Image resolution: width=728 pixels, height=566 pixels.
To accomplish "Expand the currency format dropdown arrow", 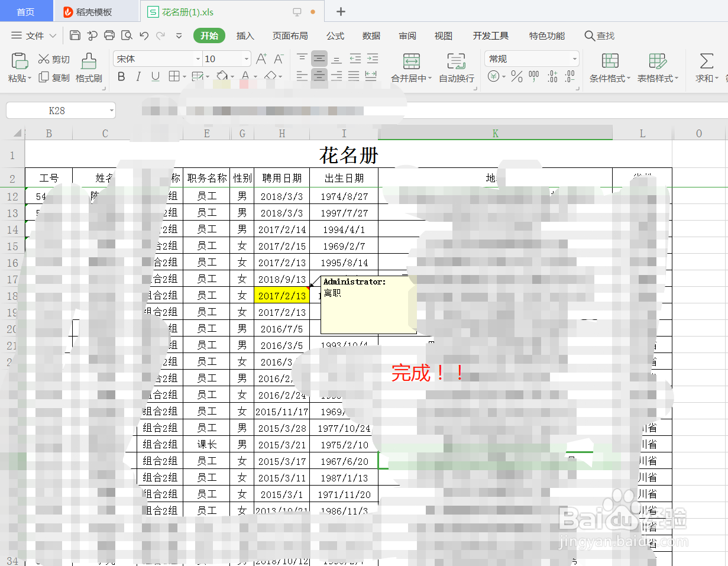I will [504, 77].
